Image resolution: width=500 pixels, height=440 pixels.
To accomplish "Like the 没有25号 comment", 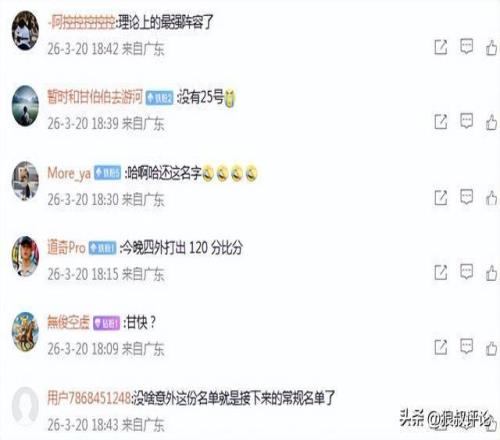I will tap(491, 122).
